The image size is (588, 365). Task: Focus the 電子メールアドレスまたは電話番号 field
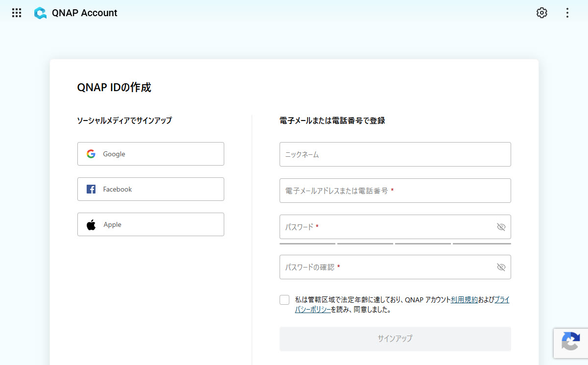(395, 191)
